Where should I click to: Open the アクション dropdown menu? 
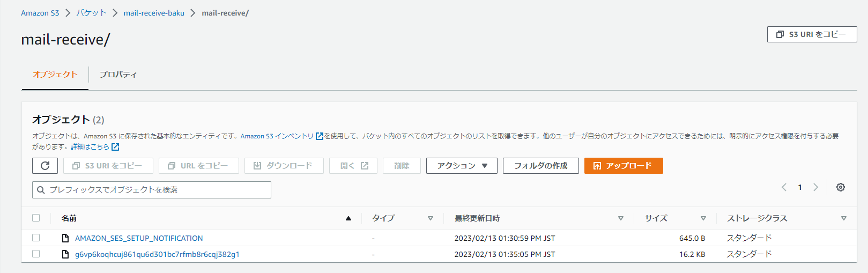[x=462, y=166]
